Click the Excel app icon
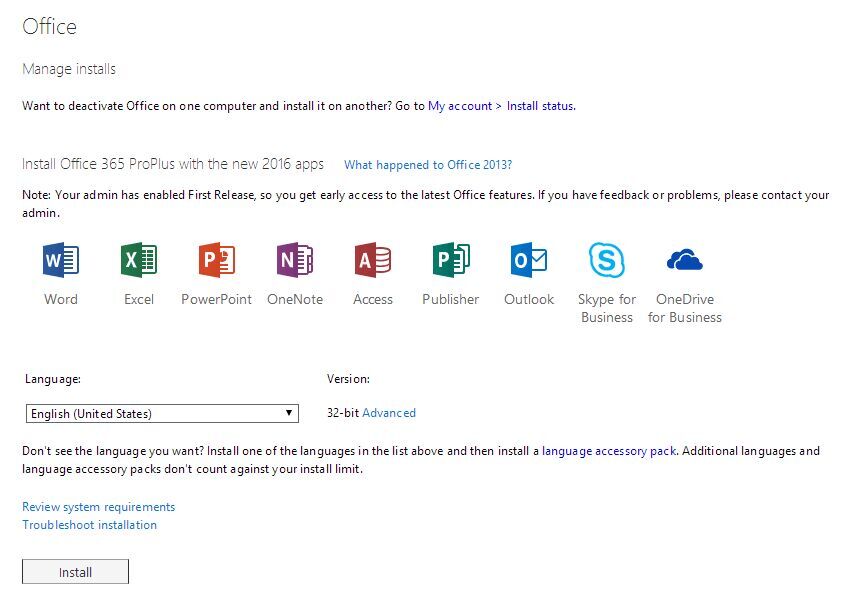This screenshot has height=599, width=862. pos(139,260)
